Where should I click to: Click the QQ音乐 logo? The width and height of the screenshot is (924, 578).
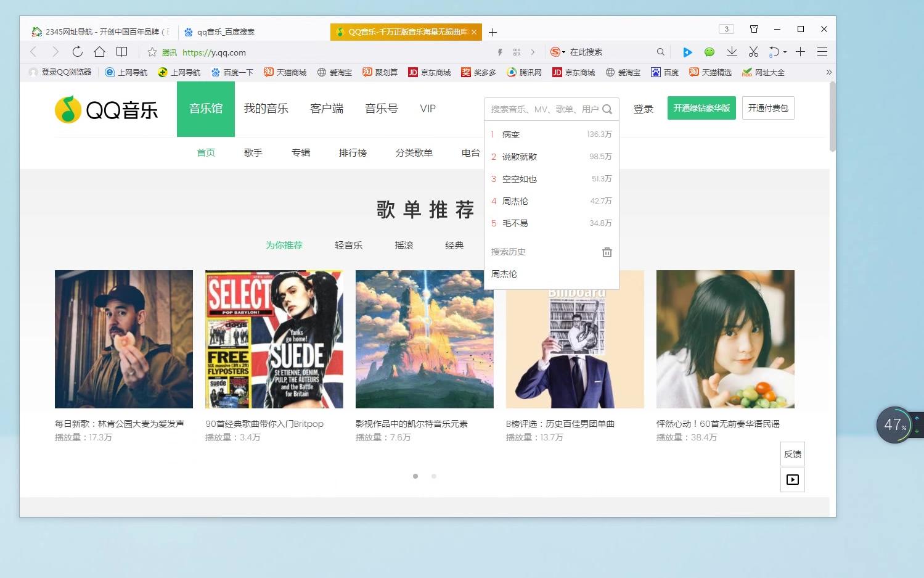click(106, 109)
